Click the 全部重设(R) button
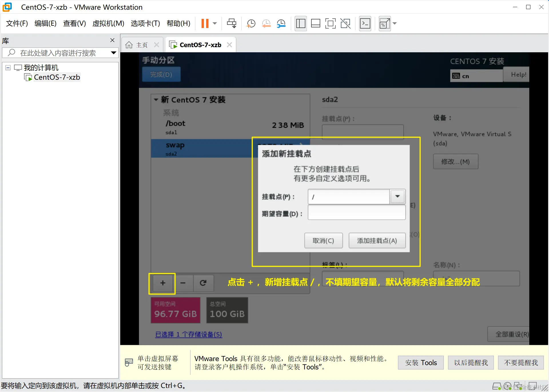The width and height of the screenshot is (549, 392). click(509, 334)
